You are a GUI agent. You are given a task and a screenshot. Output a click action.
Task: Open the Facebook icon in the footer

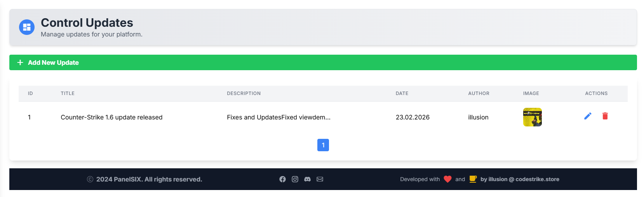pos(282,179)
